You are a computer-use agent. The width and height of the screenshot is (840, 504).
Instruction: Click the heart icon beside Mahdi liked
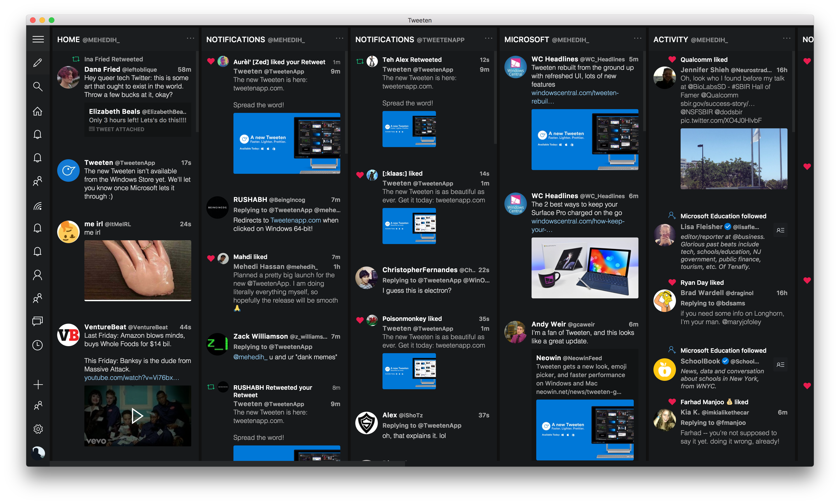(x=211, y=258)
